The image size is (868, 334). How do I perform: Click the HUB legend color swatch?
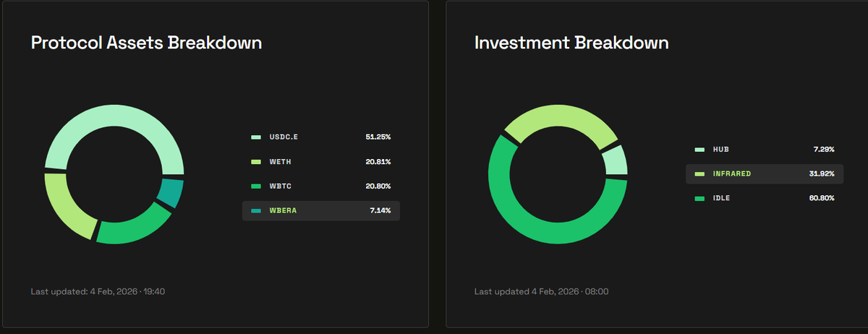click(699, 150)
